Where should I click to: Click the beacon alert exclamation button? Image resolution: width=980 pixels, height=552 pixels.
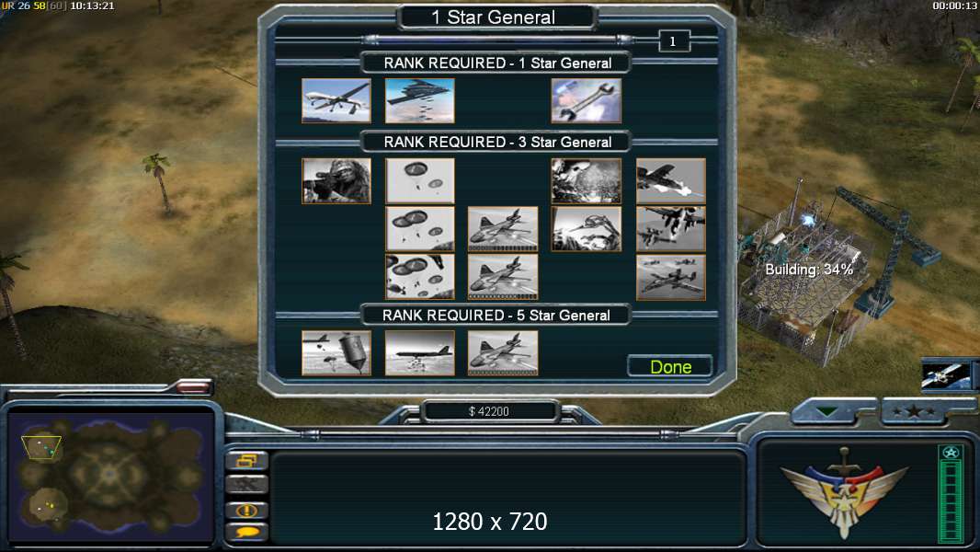click(247, 510)
